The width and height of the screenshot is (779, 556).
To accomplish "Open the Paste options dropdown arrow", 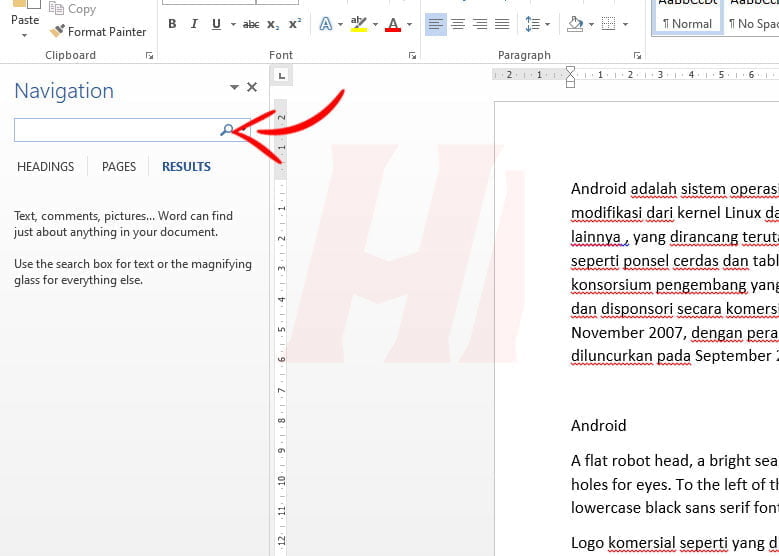I will pos(25,36).
